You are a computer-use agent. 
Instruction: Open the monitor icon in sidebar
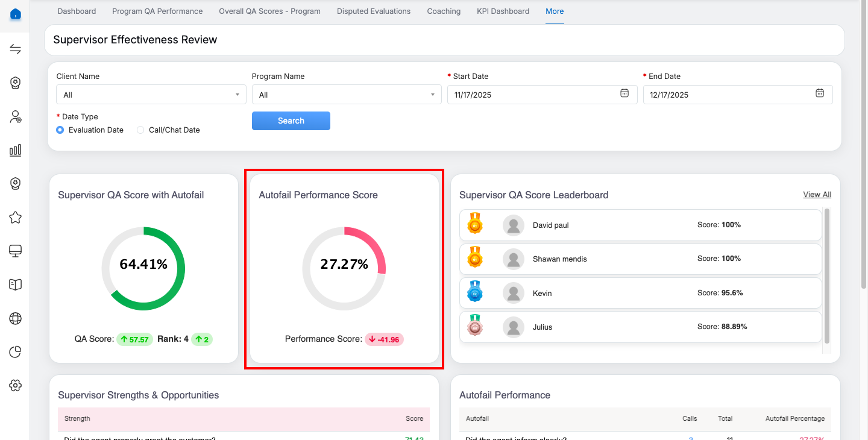16,251
